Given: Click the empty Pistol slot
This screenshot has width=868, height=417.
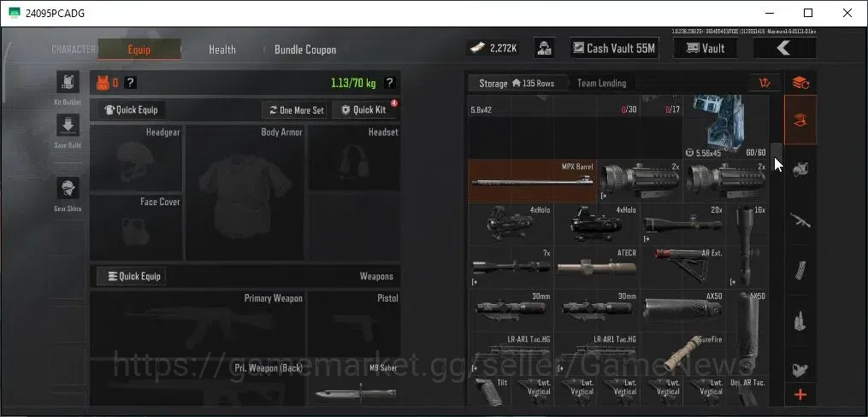Looking at the screenshot, I should 354,324.
